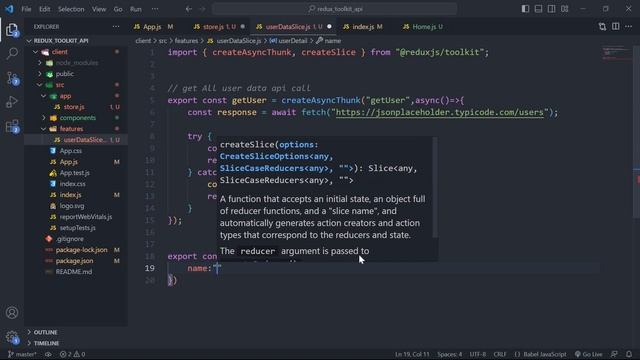
Task: Open the Run menu
Action: point(136,9)
